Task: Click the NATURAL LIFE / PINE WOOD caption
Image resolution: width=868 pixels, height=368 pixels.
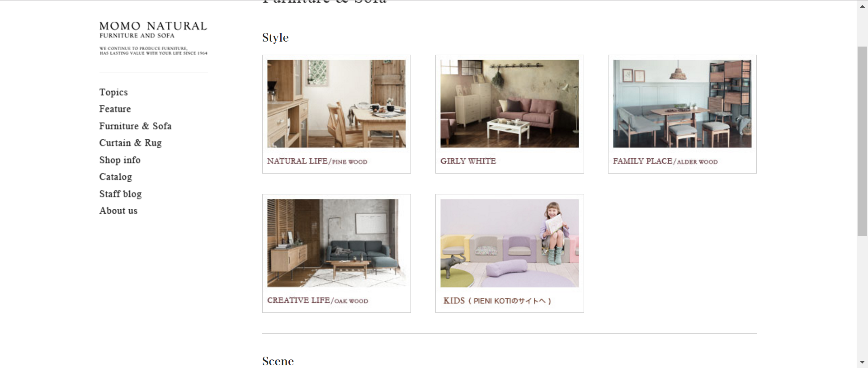Action: 317,161
